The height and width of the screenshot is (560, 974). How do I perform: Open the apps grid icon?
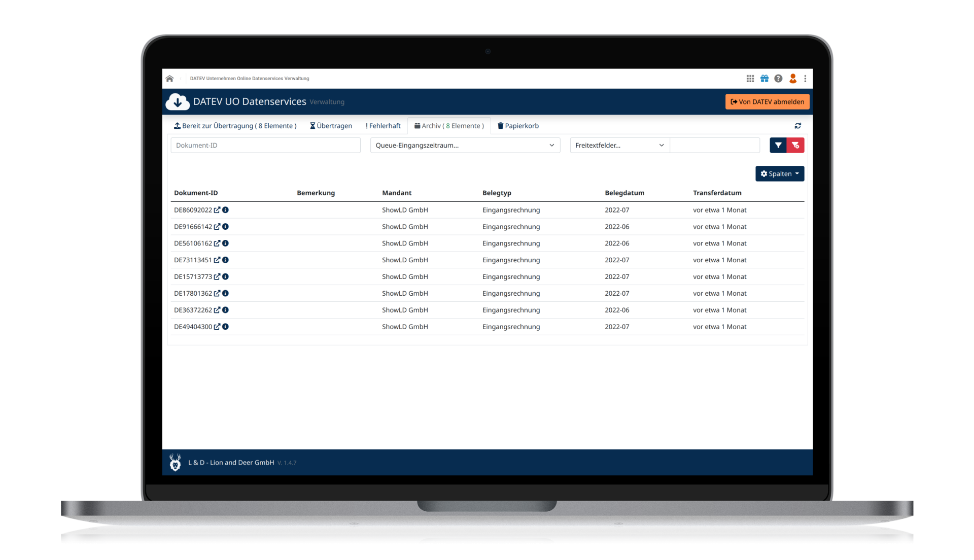[750, 79]
